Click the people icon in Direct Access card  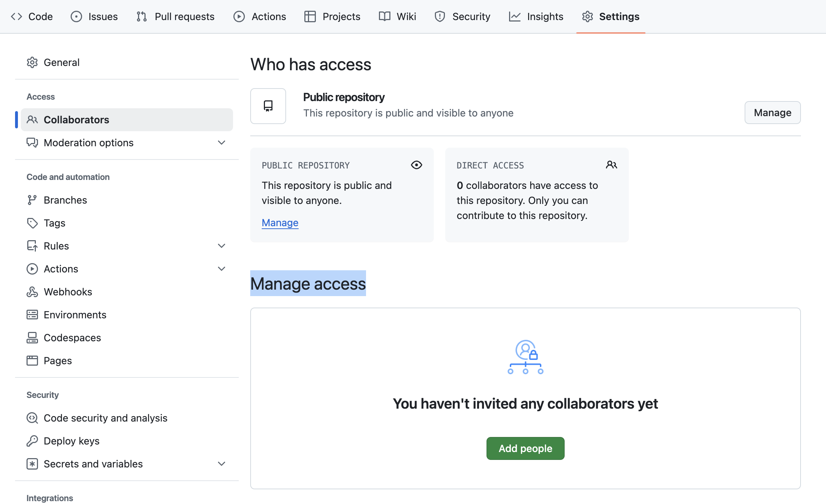[611, 165]
